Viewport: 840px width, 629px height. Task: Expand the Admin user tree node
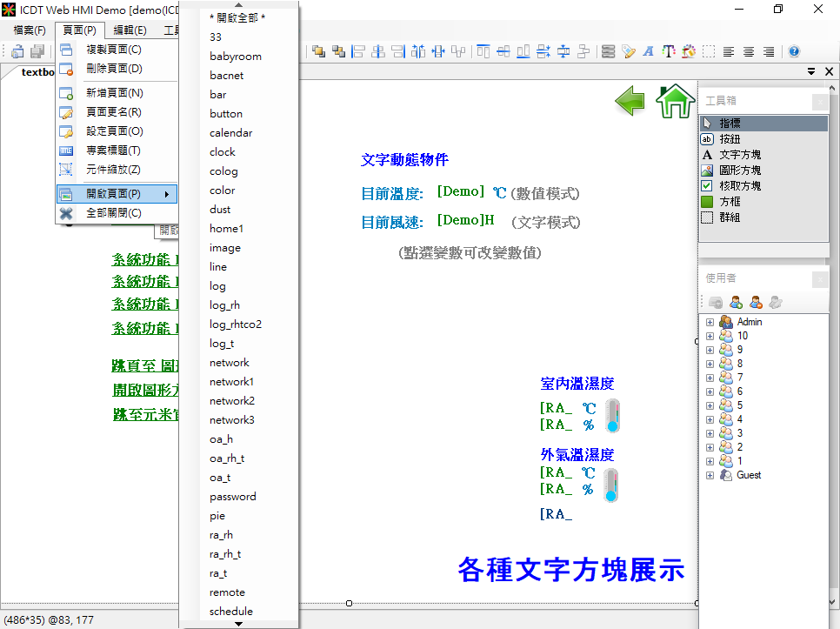pos(710,322)
